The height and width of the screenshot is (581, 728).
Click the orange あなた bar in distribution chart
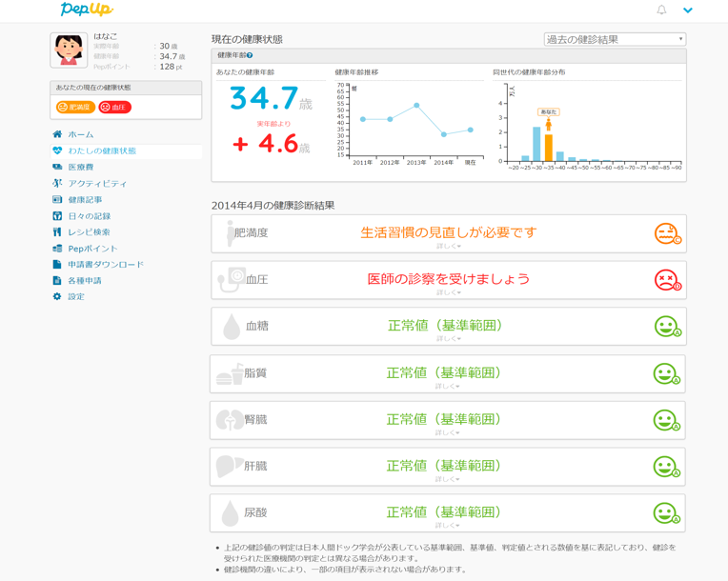pyautogui.click(x=549, y=148)
